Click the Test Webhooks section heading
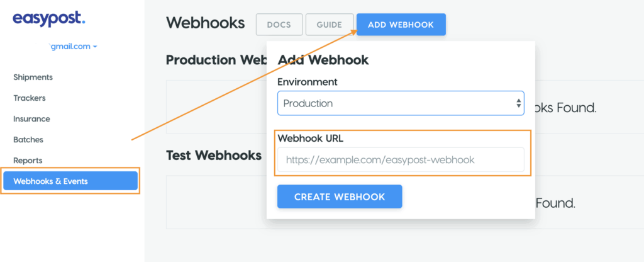The image size is (644, 262). pos(214,155)
